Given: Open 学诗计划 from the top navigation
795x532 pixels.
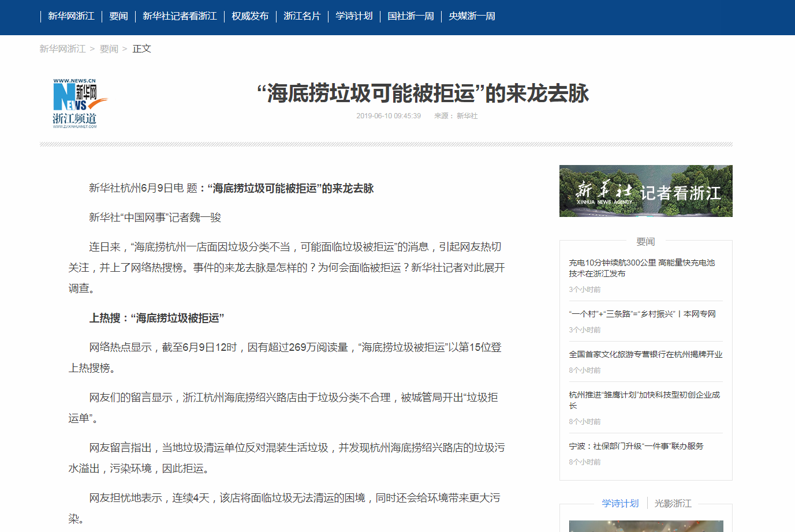Looking at the screenshot, I should pos(354,16).
